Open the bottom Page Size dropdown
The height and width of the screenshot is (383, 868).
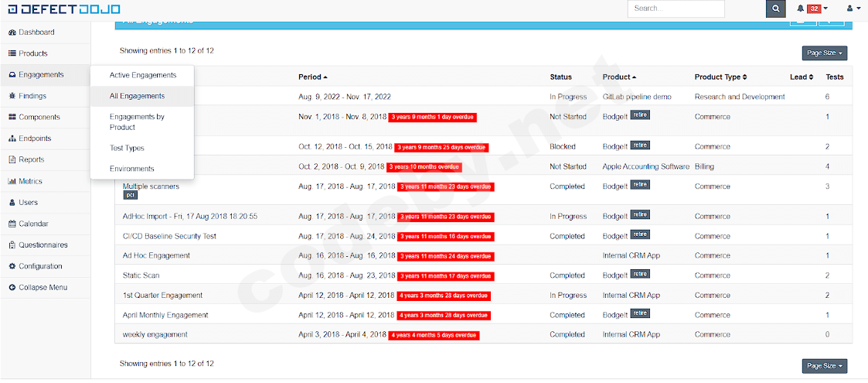[x=824, y=366]
